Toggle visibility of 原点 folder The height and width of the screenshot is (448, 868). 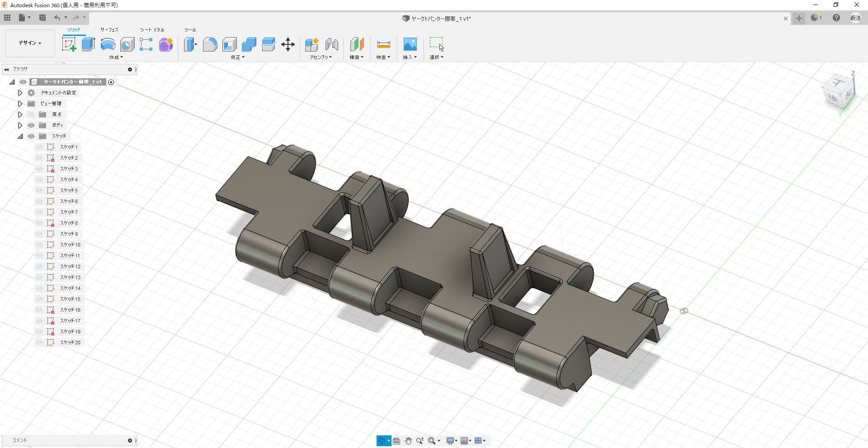[x=31, y=114]
